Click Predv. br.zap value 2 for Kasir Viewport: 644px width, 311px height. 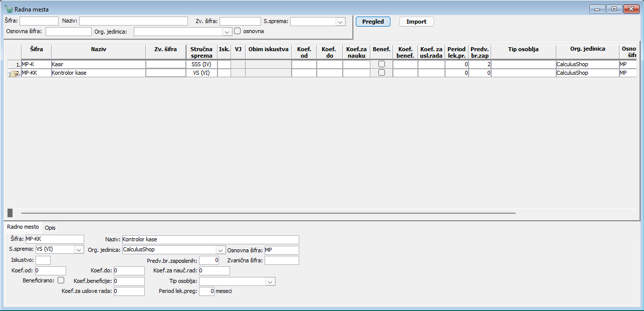(x=480, y=65)
